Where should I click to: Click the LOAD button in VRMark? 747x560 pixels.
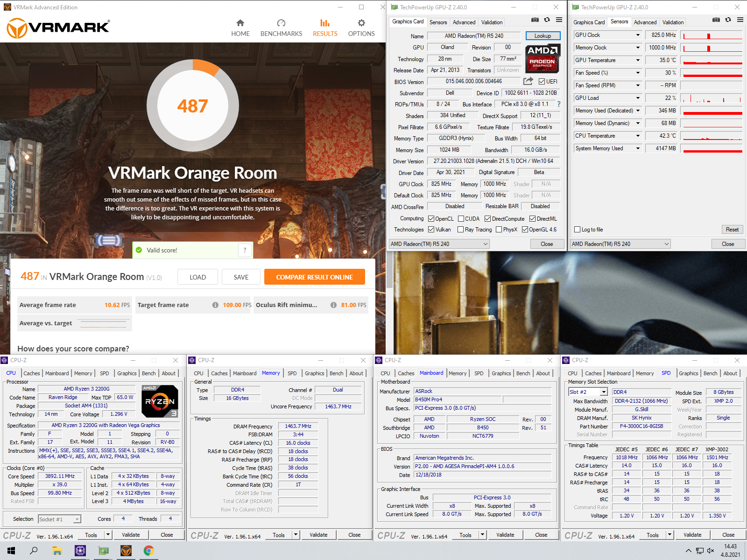click(x=197, y=277)
